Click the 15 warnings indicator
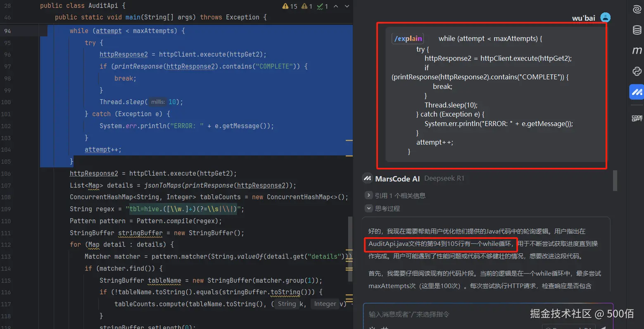644x329 pixels. click(x=290, y=6)
